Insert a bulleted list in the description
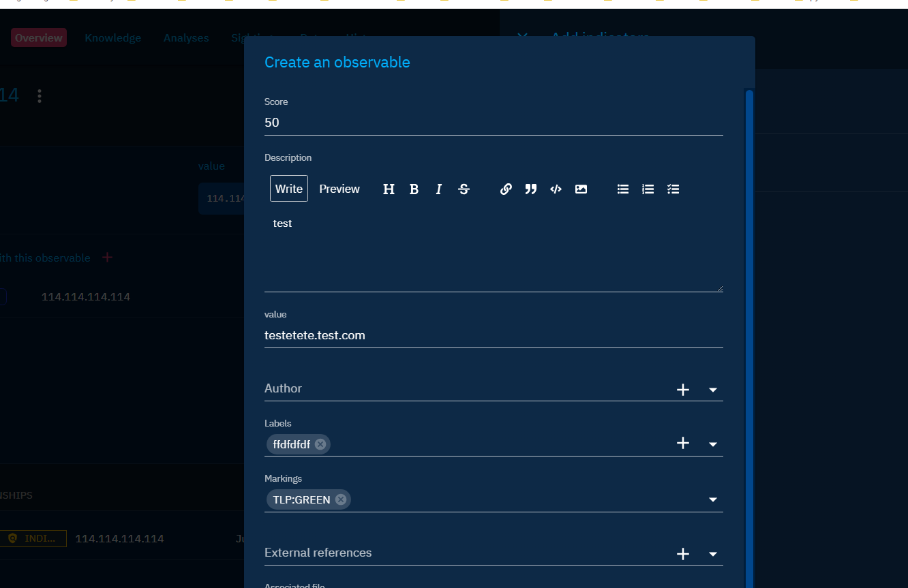This screenshot has height=588, width=908. coord(623,189)
